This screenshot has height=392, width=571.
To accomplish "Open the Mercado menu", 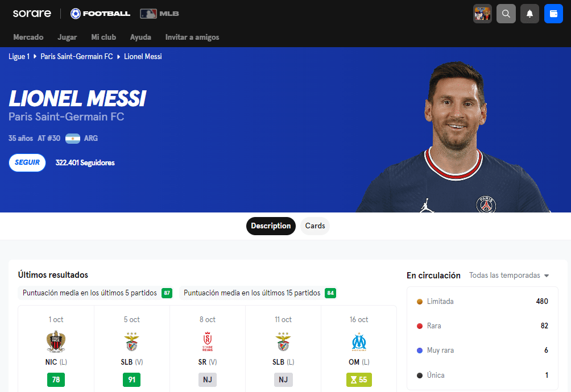I will 28,37.
